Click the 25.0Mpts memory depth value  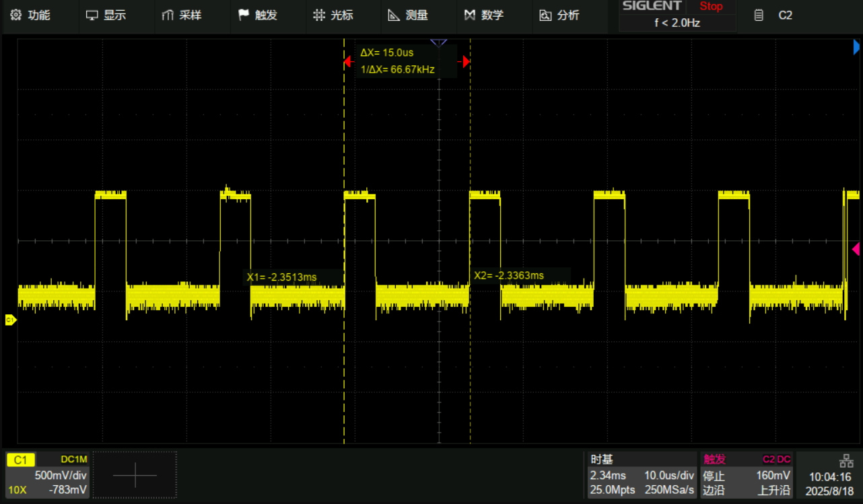click(613, 490)
